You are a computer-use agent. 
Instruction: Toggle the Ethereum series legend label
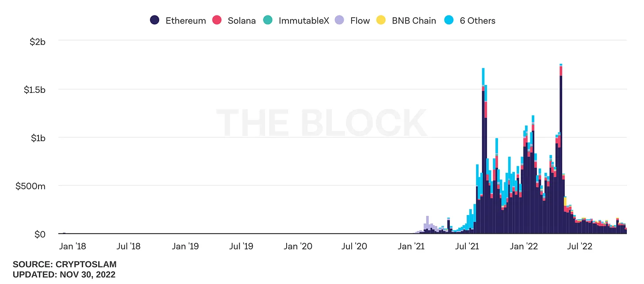(x=186, y=20)
